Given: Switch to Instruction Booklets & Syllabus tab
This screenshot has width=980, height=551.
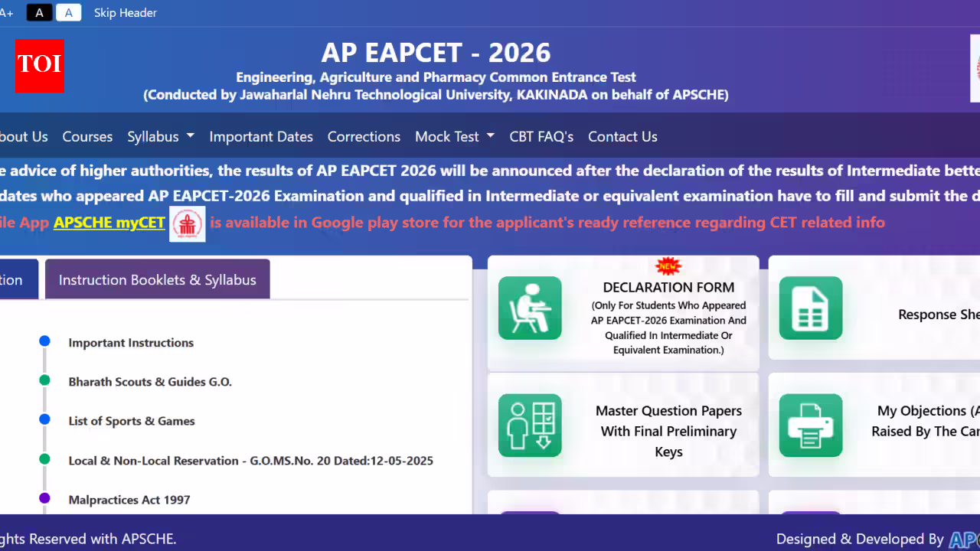Looking at the screenshot, I should click(x=158, y=279).
